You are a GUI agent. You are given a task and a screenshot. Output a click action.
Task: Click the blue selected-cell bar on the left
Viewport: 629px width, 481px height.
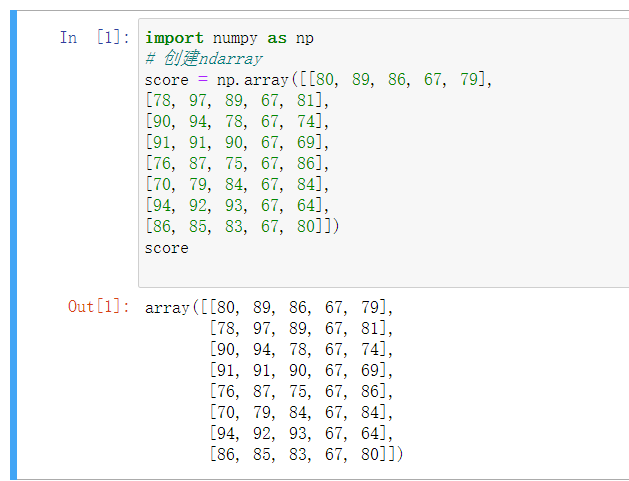click(13, 245)
